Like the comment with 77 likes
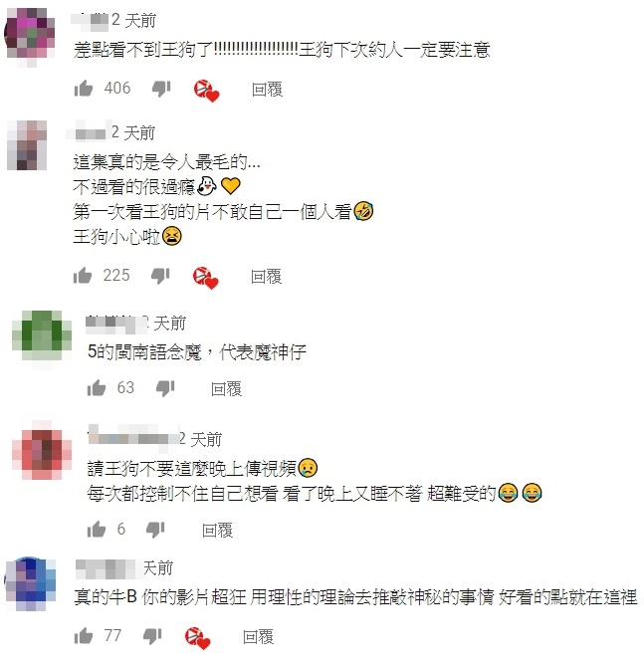The height and width of the screenshot is (664, 644). tap(83, 635)
